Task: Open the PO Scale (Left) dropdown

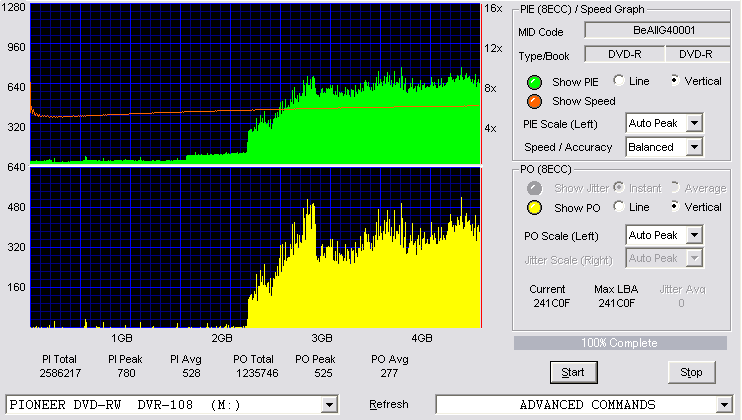Action: 694,235
